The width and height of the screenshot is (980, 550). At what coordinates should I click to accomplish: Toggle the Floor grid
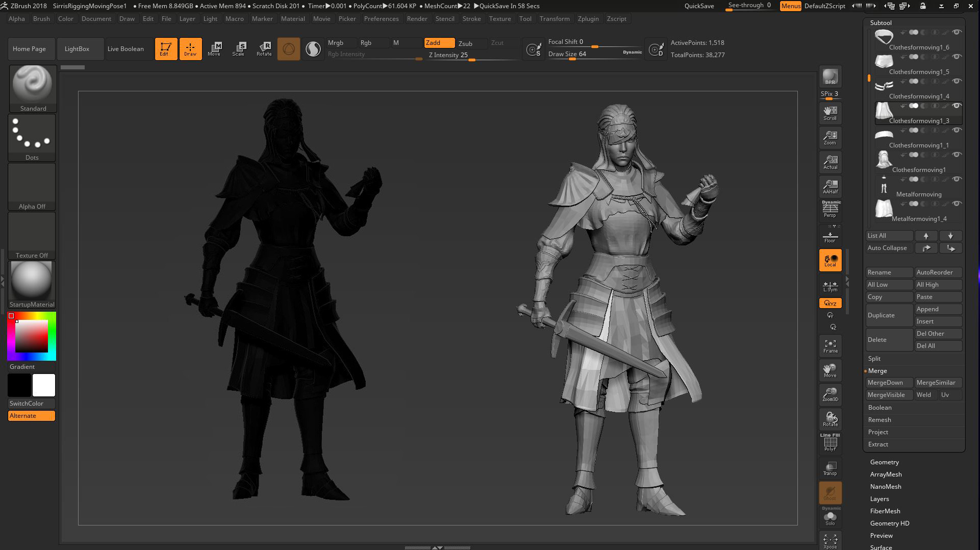click(x=830, y=236)
